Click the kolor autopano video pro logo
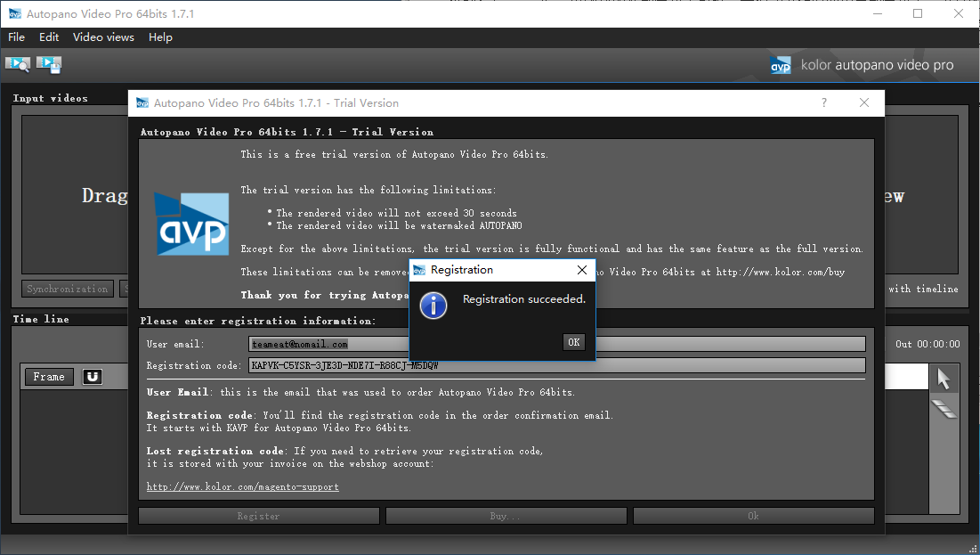Screen dimensions: 980x555 (x=862, y=65)
